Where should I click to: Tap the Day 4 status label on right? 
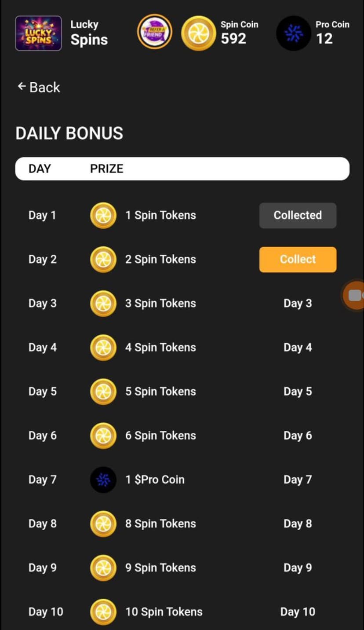coord(298,348)
